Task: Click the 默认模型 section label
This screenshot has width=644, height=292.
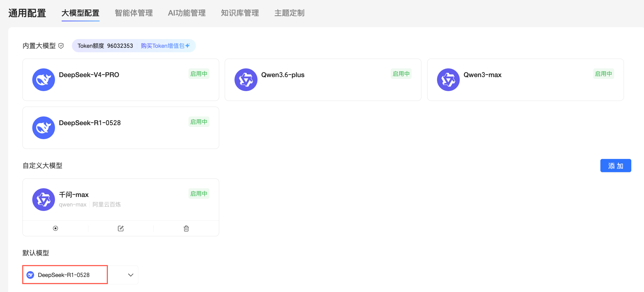Action: click(36, 253)
